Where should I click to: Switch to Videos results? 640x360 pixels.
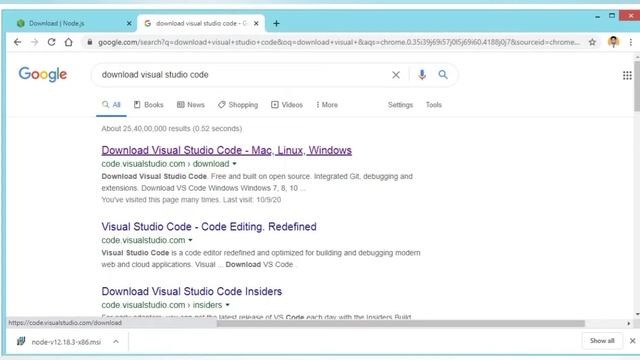(x=287, y=105)
